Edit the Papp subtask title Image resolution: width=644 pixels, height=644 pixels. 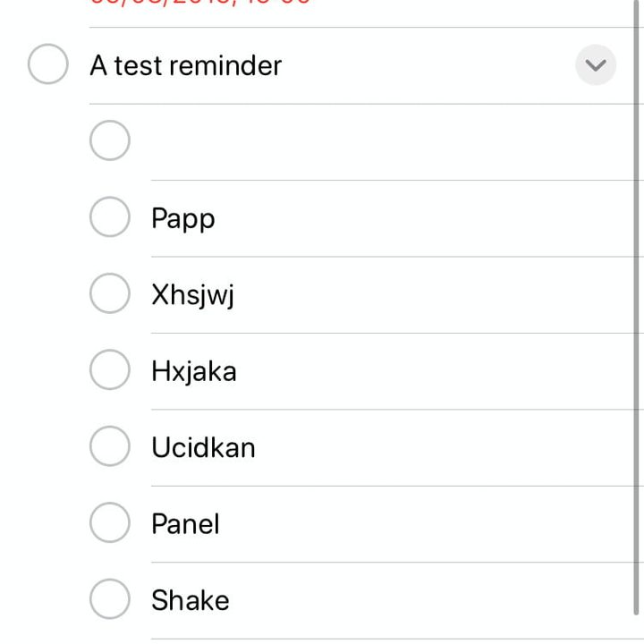pos(183,219)
